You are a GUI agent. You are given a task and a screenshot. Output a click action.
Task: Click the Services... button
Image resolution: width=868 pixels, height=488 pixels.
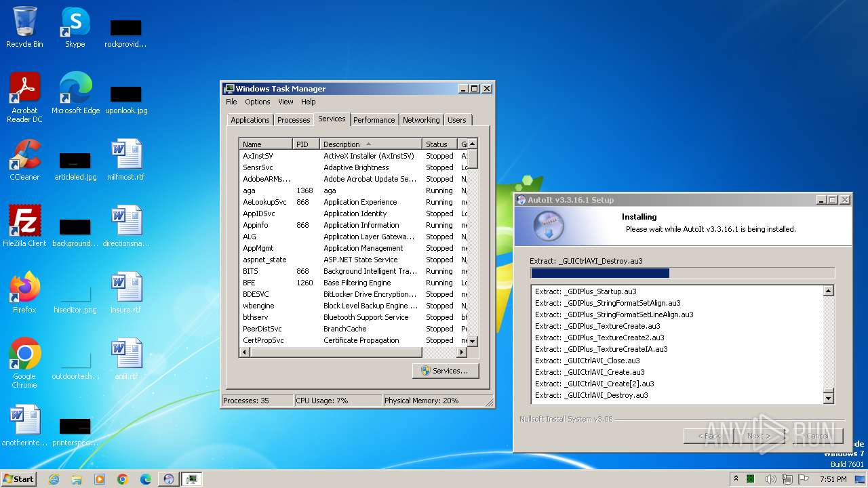point(445,371)
